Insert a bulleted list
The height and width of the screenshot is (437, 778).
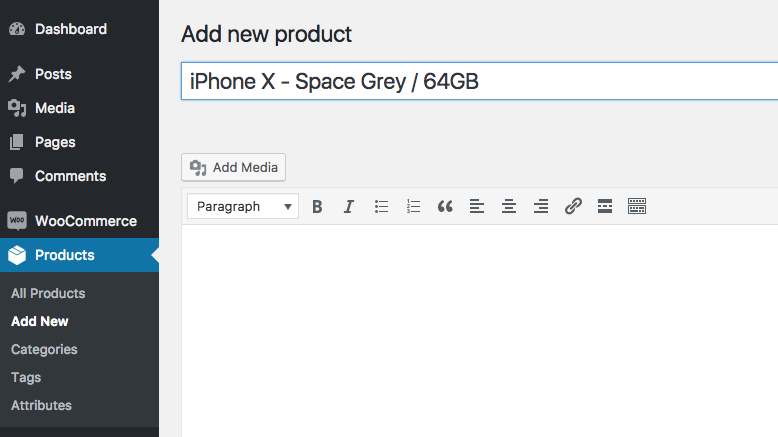(x=381, y=207)
